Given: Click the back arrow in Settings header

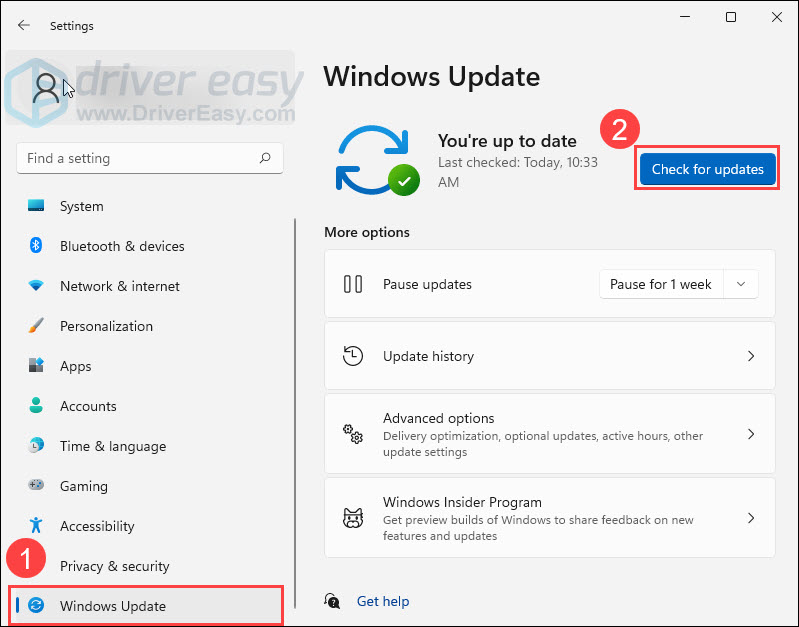Looking at the screenshot, I should pos(24,25).
